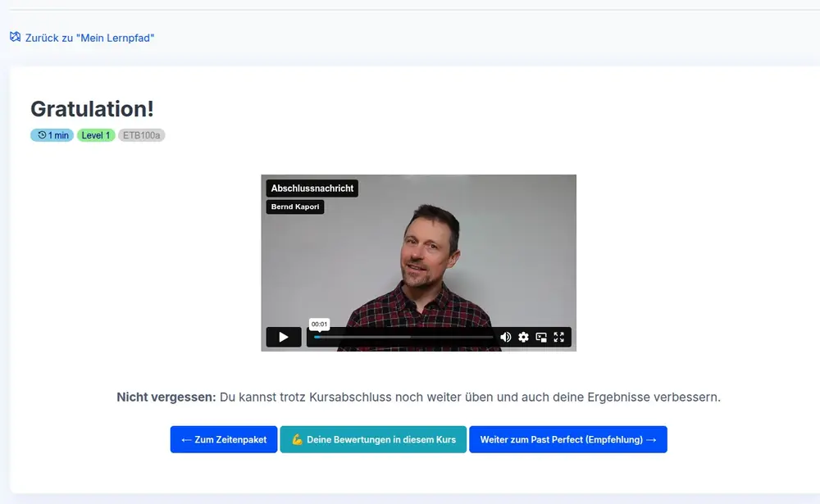Click the clock icon in 1 min badge

(42, 135)
